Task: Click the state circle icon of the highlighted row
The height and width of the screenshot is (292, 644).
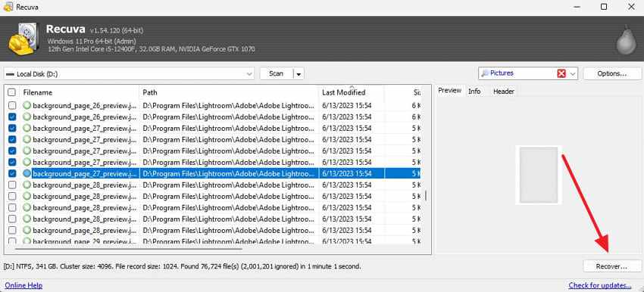Action: 27,174
